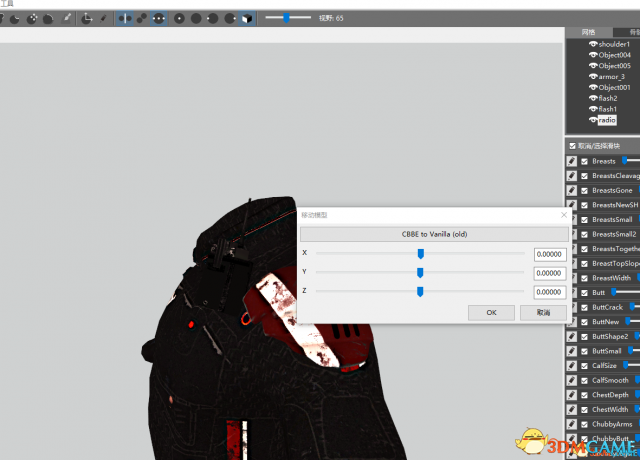Click the CalfSize slider handle
This screenshot has height=460, width=640.
click(626, 365)
